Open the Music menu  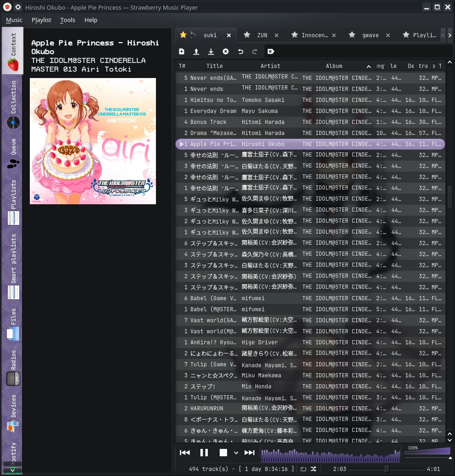[14, 20]
